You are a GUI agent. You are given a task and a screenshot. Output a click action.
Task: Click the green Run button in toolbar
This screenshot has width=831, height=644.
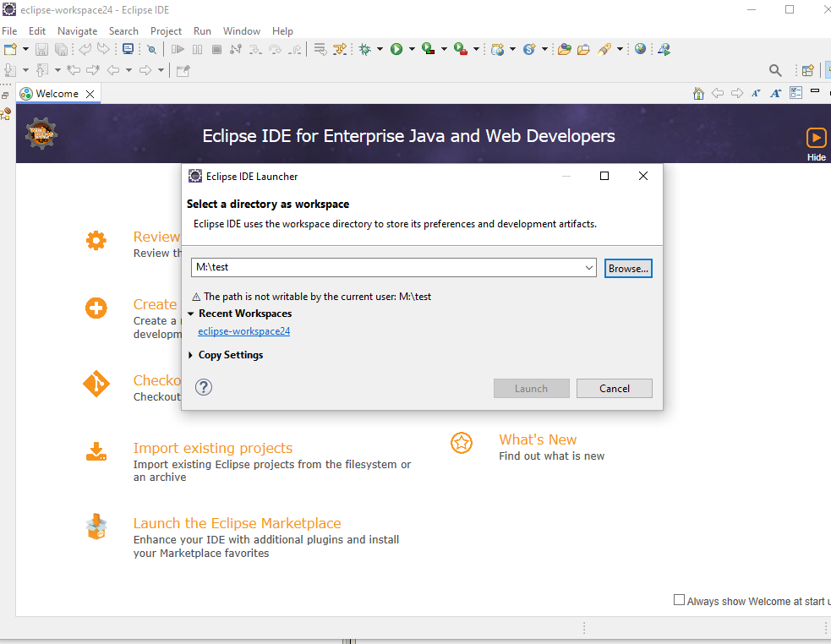coord(396,50)
